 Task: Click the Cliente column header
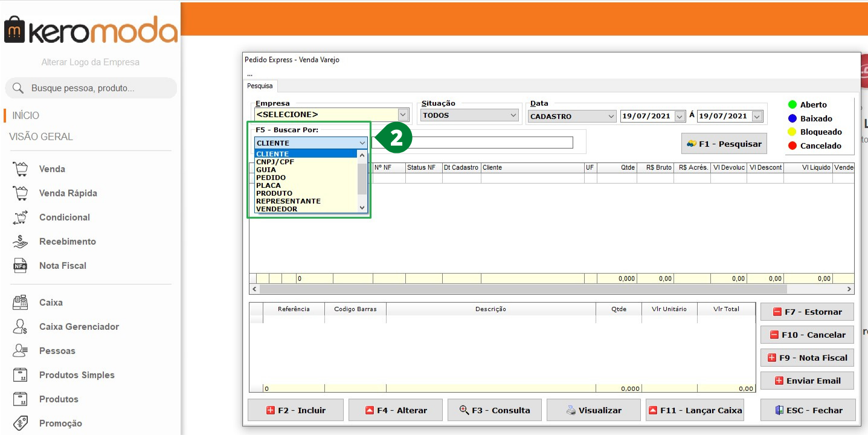(x=532, y=167)
